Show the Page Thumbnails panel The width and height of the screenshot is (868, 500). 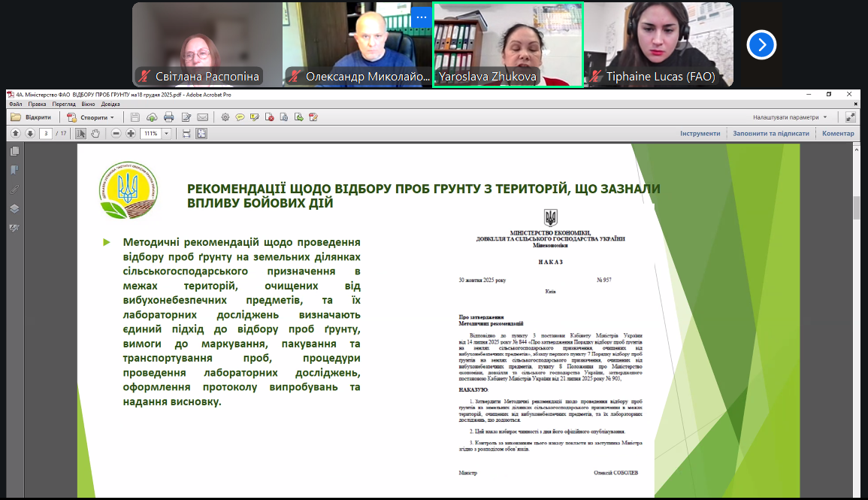(x=14, y=151)
